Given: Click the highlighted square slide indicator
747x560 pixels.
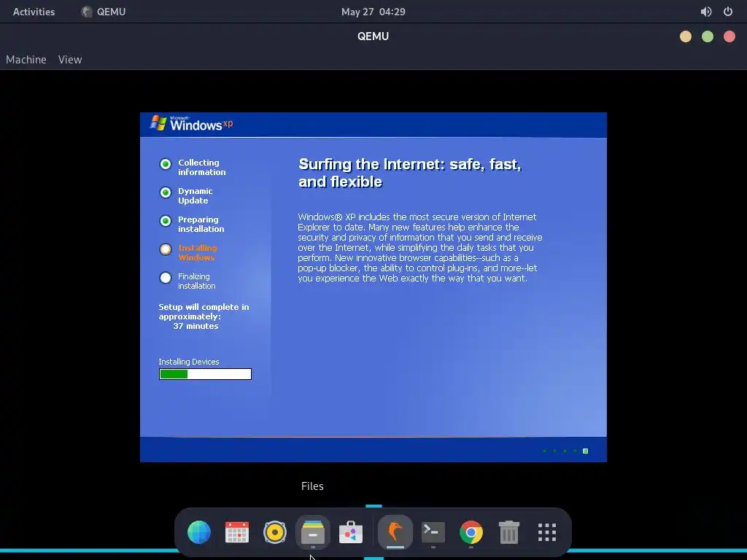Looking at the screenshot, I should [586, 451].
